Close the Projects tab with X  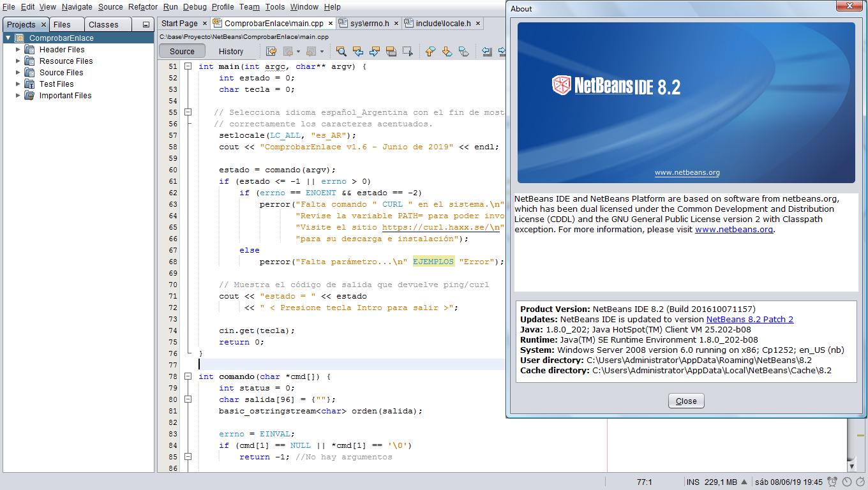pos(43,25)
